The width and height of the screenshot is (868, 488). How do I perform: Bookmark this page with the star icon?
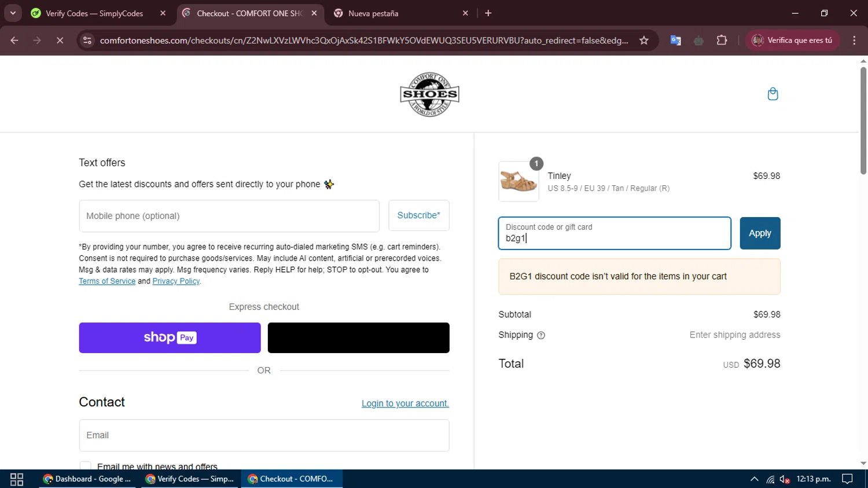pos(643,41)
